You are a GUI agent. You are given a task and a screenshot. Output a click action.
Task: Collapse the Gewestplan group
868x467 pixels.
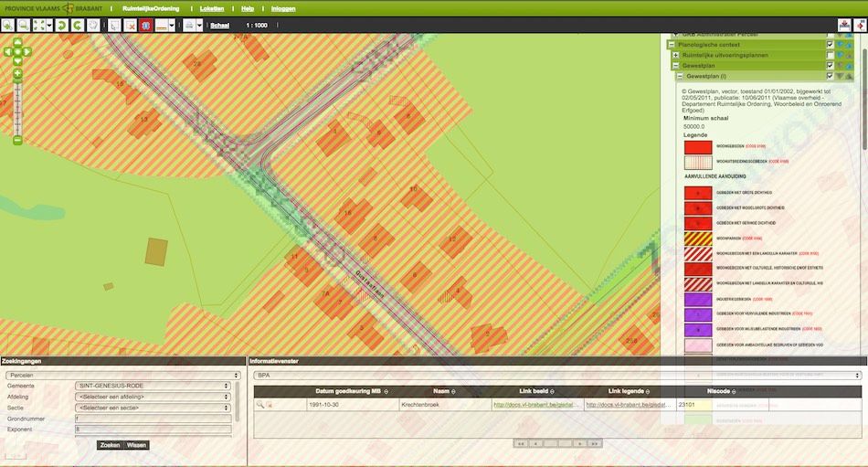(676, 66)
